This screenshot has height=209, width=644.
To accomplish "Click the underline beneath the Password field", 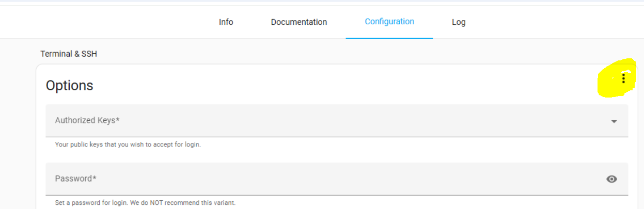I will tap(337, 195).
